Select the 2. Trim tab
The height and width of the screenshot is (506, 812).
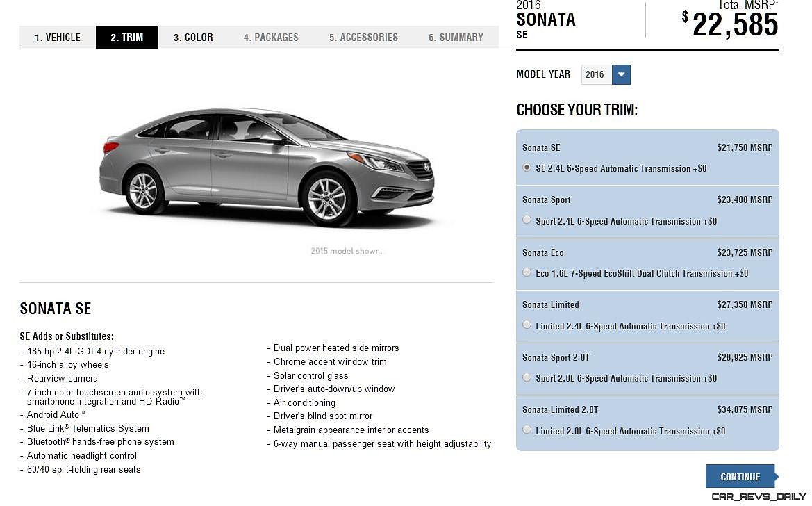(127, 38)
